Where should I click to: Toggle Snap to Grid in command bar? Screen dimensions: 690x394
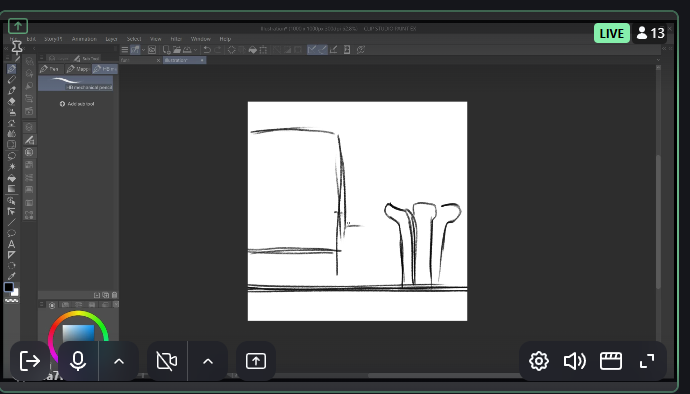click(x=334, y=50)
